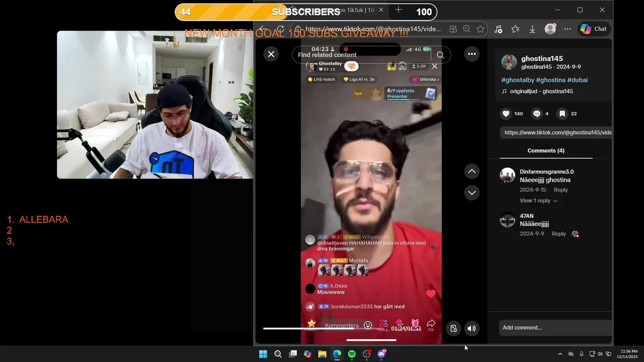Go to previous video with up arrow
Viewport: 644px width, 362px height.
click(x=471, y=171)
